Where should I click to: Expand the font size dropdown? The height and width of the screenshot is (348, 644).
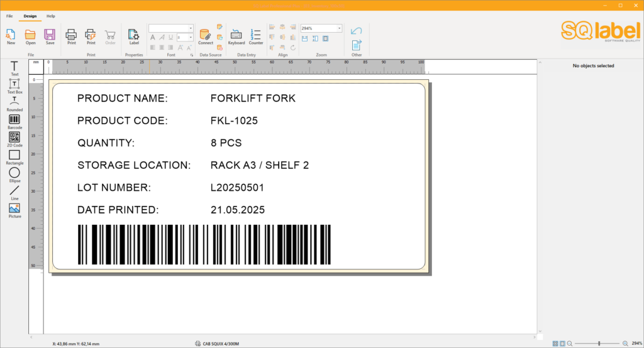click(191, 38)
